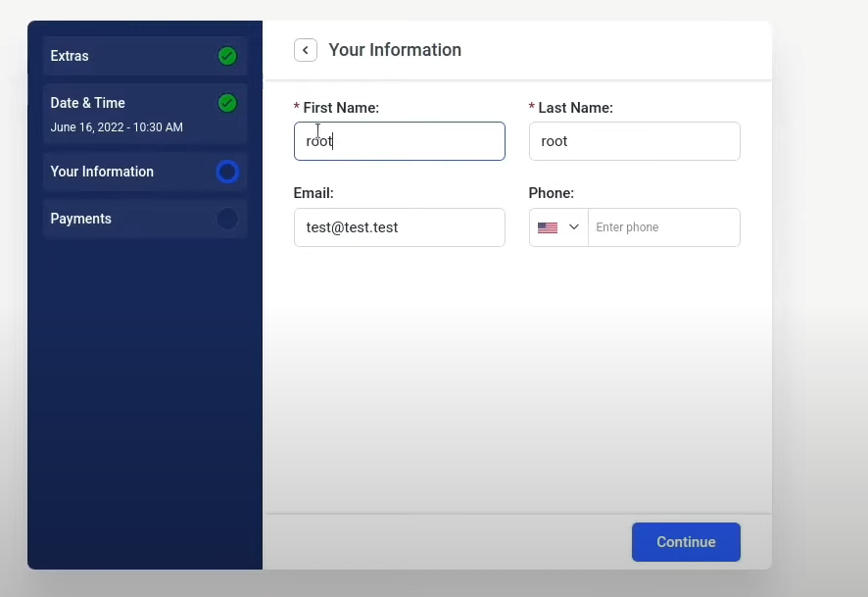
Task: Click the gray status circle beside Payments
Action: 227,219
